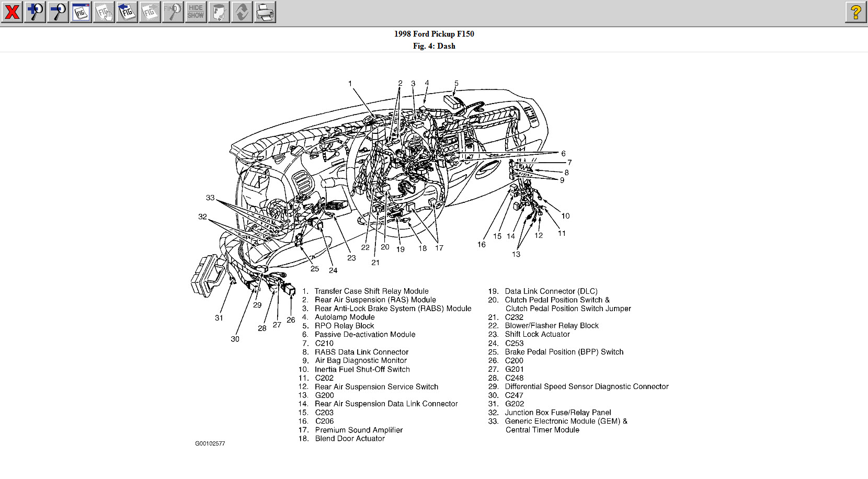Open figure in new window icon
This screenshot has height=479, width=868.
(81, 12)
